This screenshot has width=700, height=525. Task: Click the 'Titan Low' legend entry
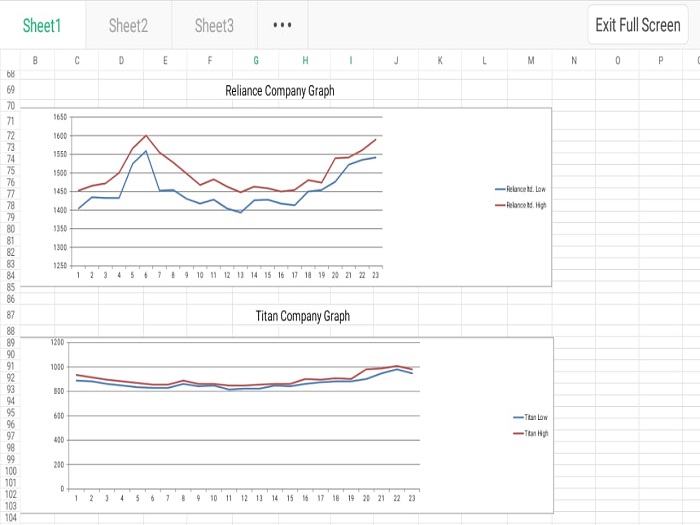tap(530, 417)
